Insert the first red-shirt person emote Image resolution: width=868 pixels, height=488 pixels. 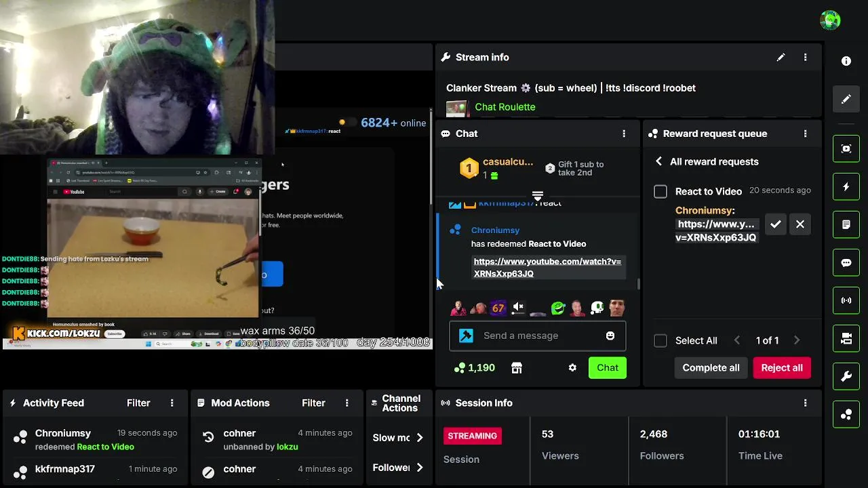[459, 308]
